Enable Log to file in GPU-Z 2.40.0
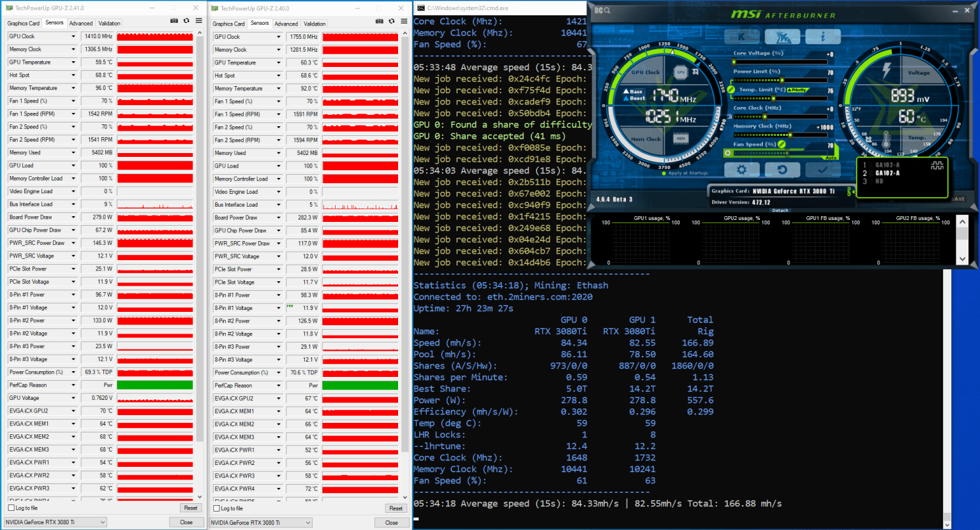Screen dimensions: 980x530 tap(218, 508)
